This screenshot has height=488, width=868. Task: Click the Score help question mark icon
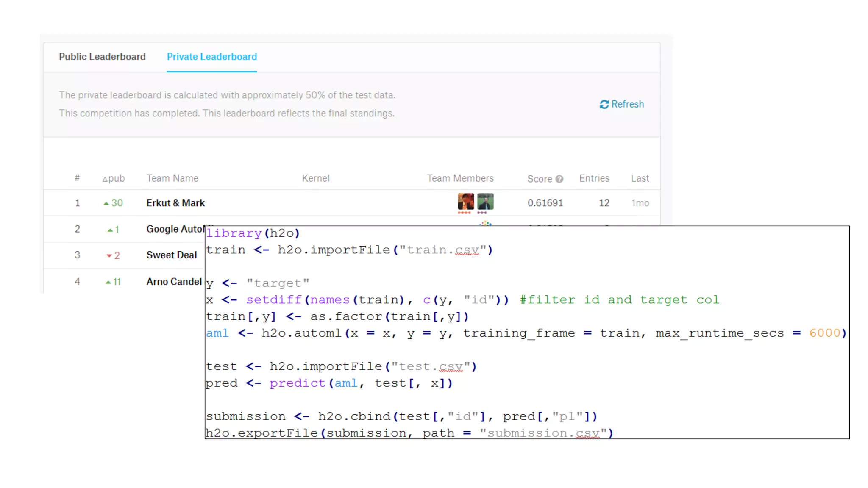point(559,179)
